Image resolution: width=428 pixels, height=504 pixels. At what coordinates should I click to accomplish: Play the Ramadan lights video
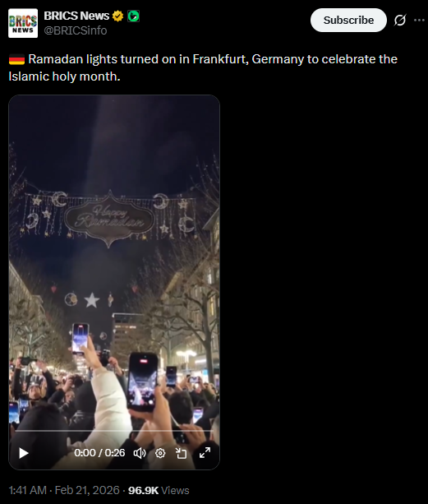coord(24,453)
